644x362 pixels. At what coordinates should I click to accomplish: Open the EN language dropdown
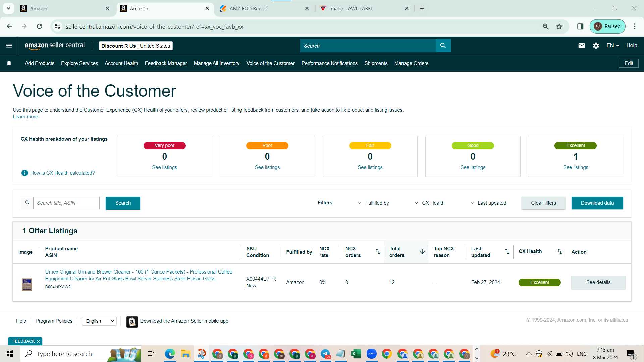pyautogui.click(x=612, y=46)
